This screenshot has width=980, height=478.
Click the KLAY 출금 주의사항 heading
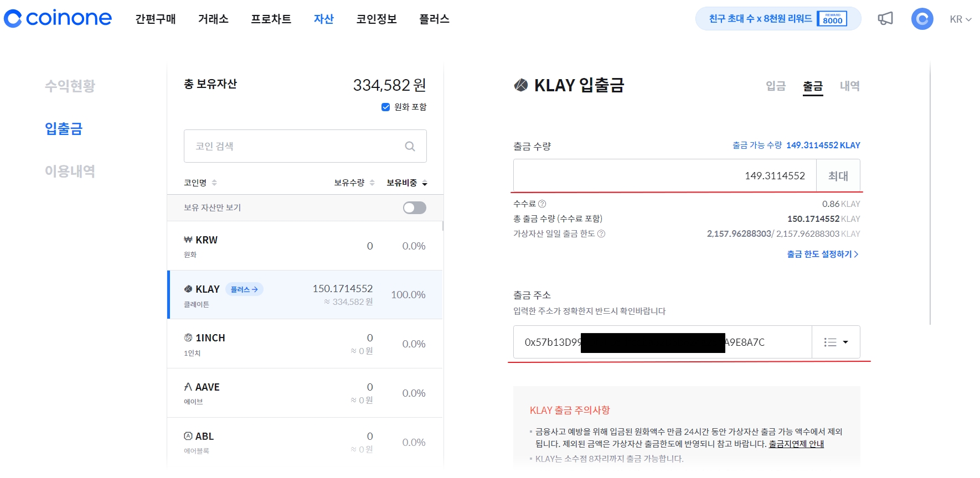[570, 410]
